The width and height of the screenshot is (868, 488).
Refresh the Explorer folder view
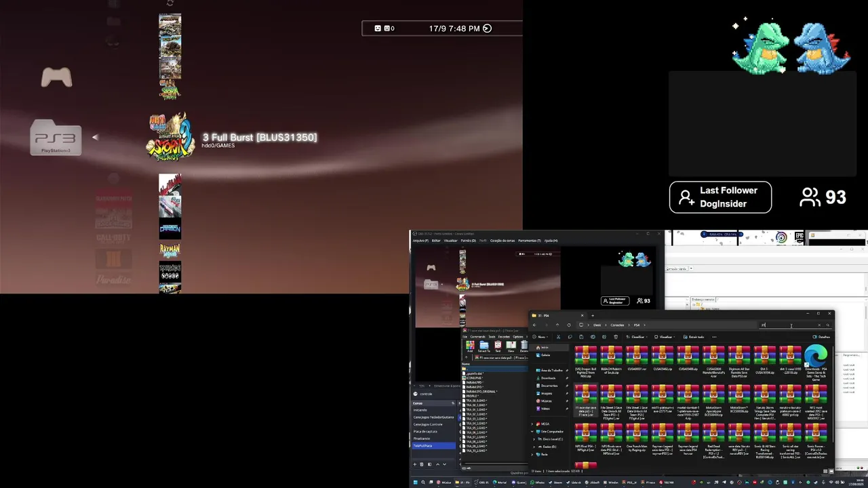569,325
